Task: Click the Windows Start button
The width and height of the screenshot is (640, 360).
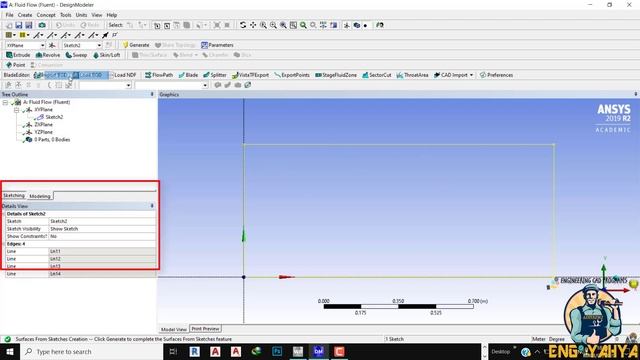Action: pyautogui.click(x=9, y=351)
